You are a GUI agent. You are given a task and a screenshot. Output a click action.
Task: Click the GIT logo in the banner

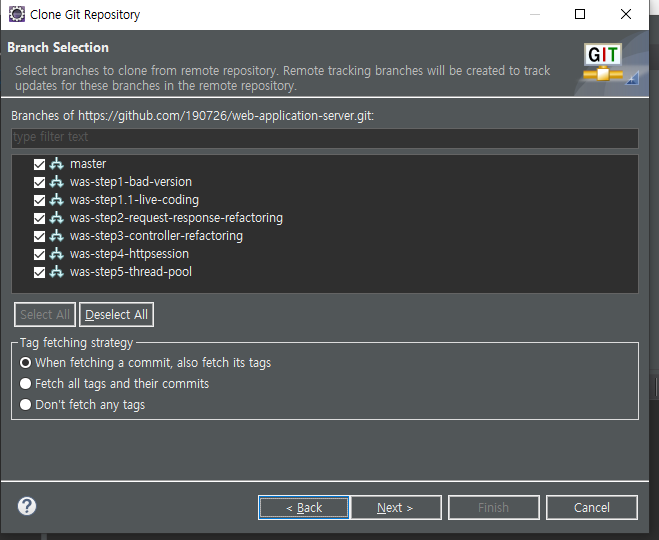point(604,63)
